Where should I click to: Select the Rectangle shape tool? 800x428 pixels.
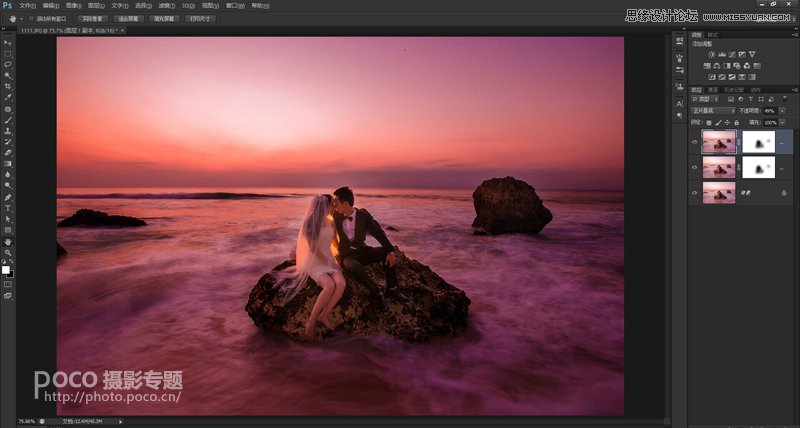click(8, 230)
